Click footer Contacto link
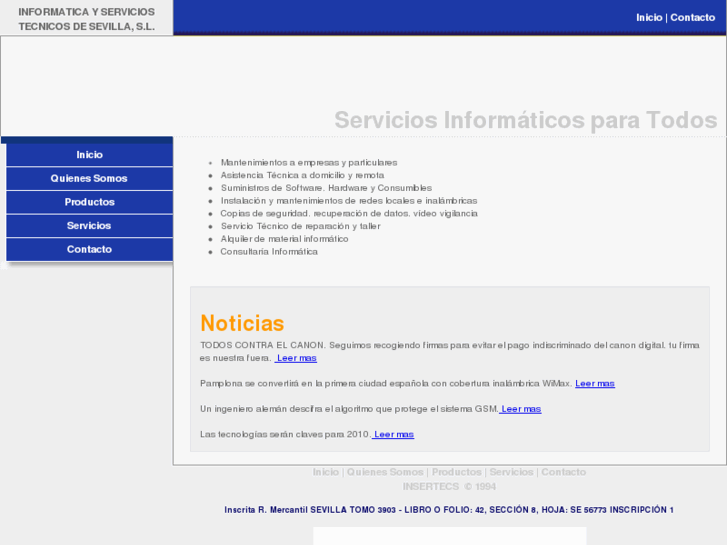Viewport: 727px width, 545px height. 563,472
